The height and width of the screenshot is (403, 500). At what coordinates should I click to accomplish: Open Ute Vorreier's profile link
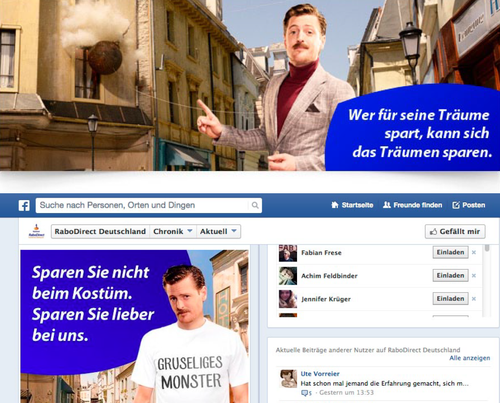click(320, 374)
